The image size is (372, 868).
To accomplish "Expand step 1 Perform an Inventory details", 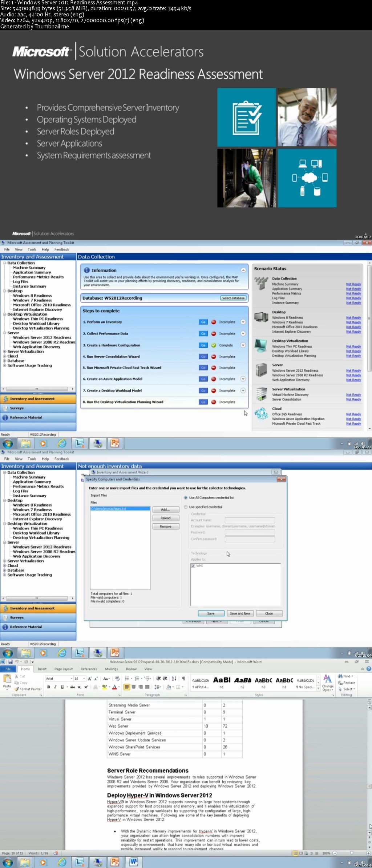I will (x=243, y=322).
